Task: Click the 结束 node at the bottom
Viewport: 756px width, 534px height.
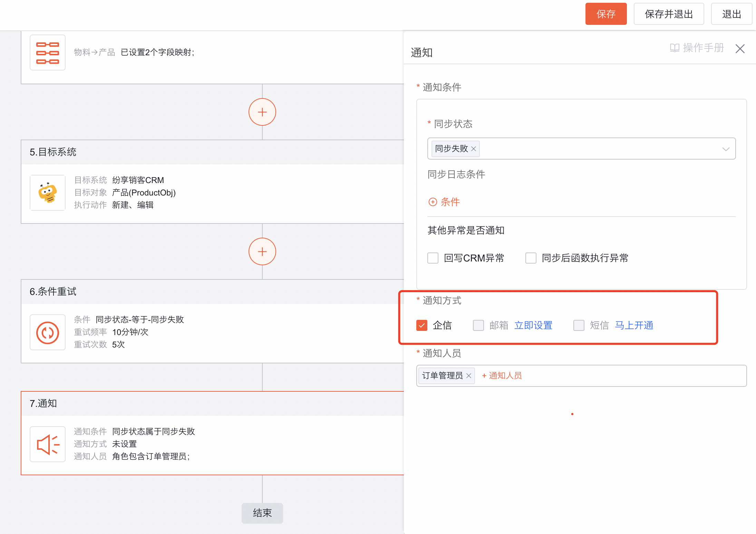Action: point(262,513)
